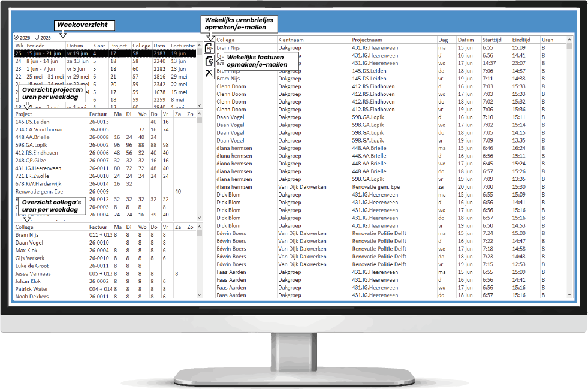Select colleague 'Jesse Vermaas'

(x=33, y=273)
